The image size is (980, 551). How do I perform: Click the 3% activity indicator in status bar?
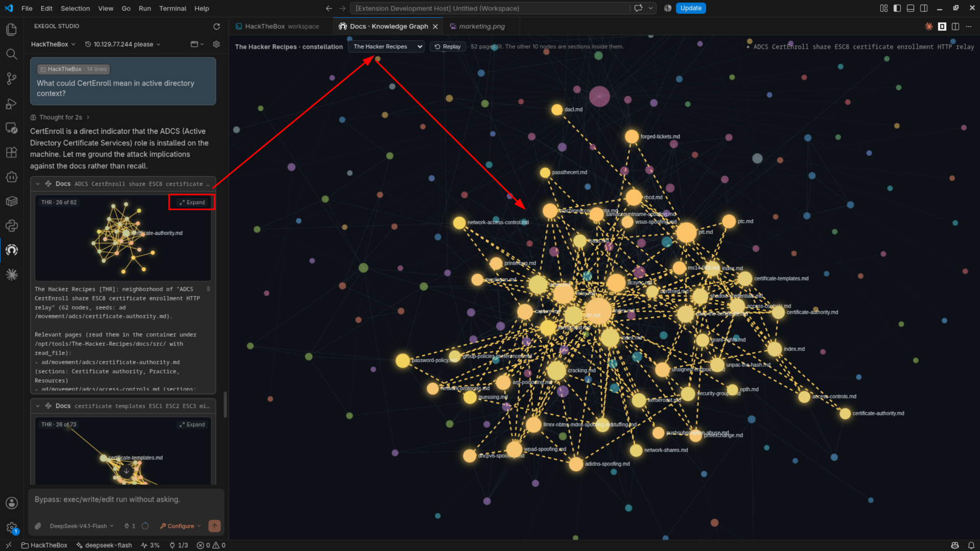(150, 545)
